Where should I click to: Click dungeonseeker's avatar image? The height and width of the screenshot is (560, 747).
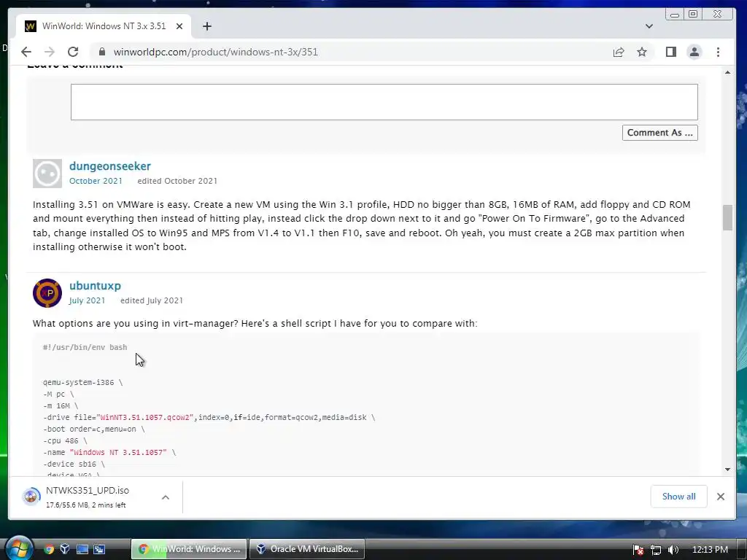pos(47,174)
